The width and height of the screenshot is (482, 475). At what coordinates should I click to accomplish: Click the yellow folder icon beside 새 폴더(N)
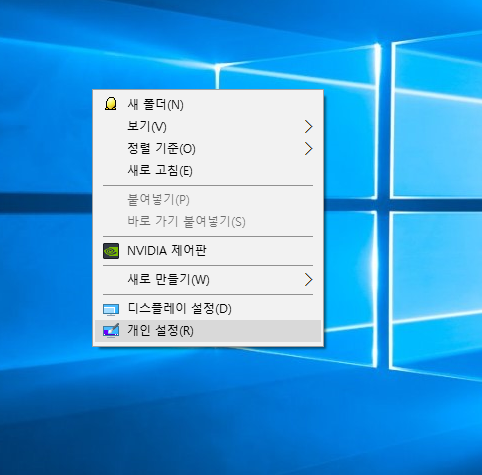tap(111, 104)
